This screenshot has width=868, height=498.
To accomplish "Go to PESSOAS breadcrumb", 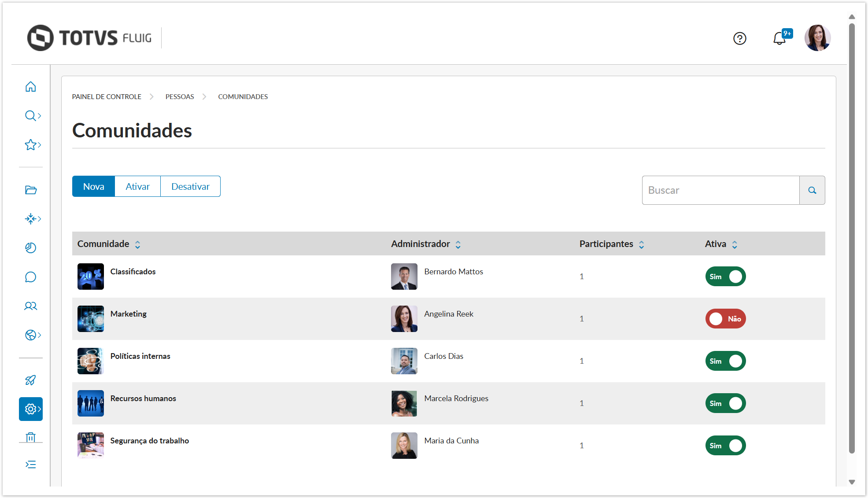I will (x=180, y=97).
